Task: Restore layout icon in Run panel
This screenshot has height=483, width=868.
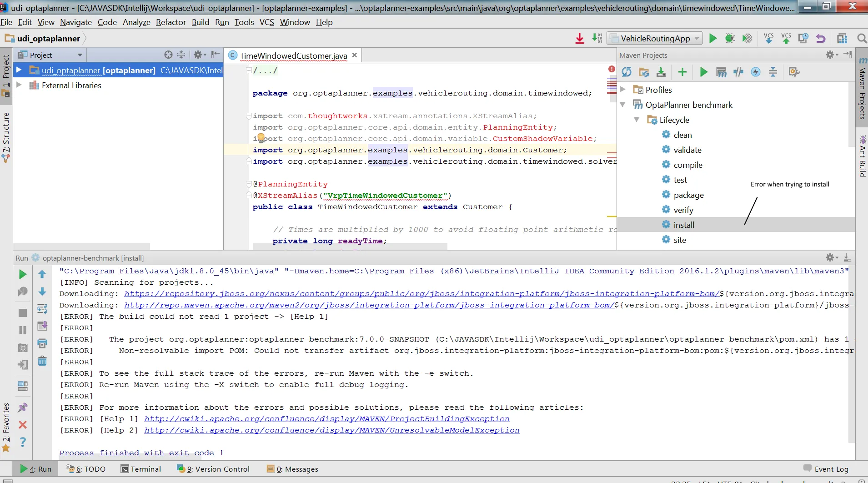Action: 23,386
